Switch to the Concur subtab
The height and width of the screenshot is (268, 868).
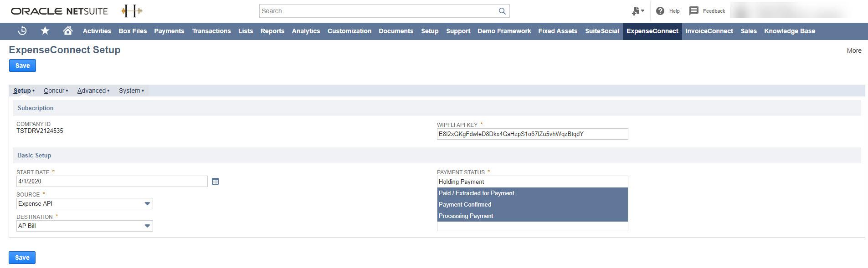(54, 91)
